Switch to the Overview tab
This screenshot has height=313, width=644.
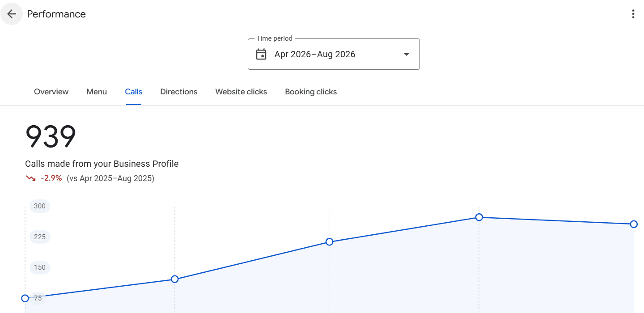click(x=51, y=92)
